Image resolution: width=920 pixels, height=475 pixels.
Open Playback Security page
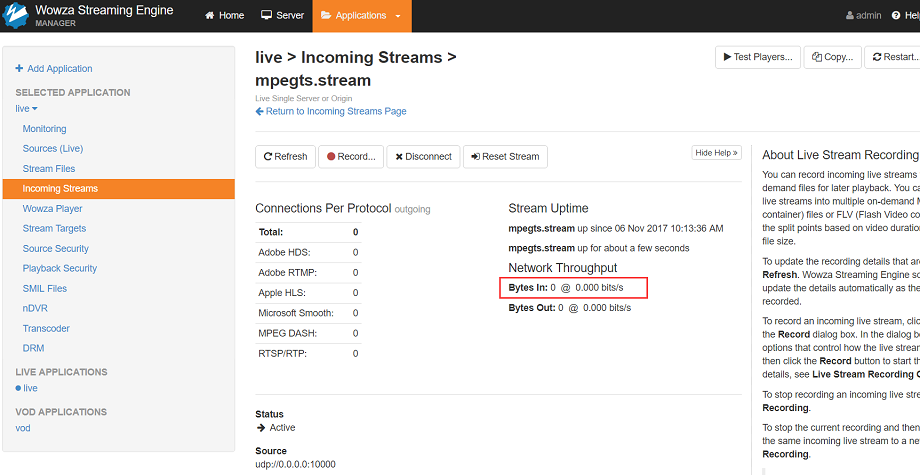pos(60,269)
